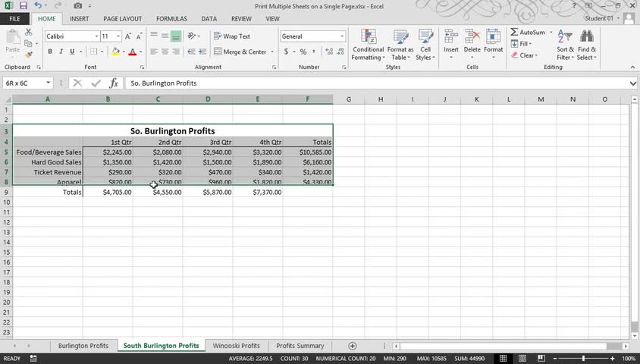640x364 pixels.
Task: Open the General number format dropdown
Action: pyautogui.click(x=342, y=36)
